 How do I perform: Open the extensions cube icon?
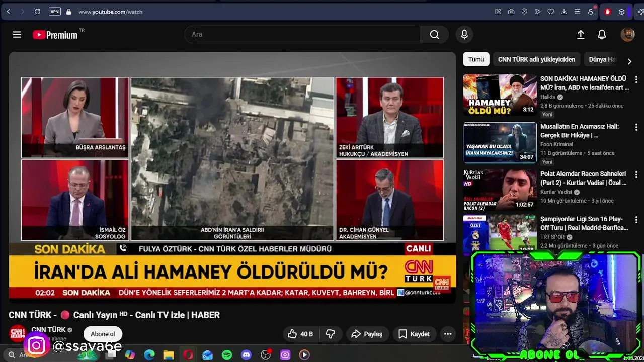point(622,12)
